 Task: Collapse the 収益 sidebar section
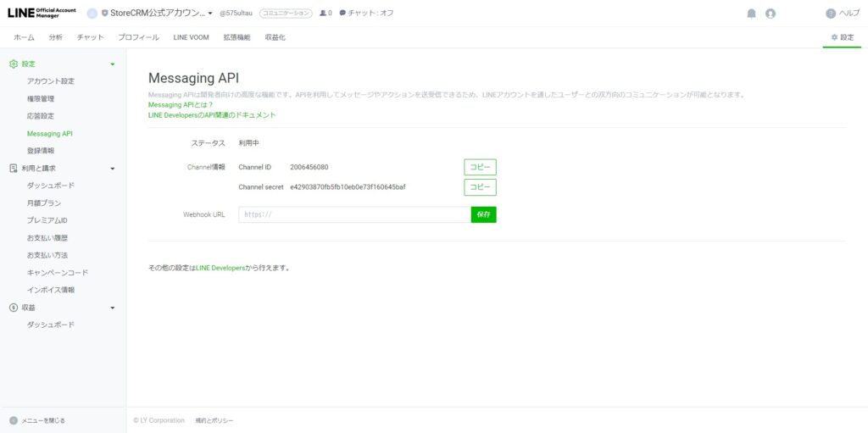coord(113,308)
